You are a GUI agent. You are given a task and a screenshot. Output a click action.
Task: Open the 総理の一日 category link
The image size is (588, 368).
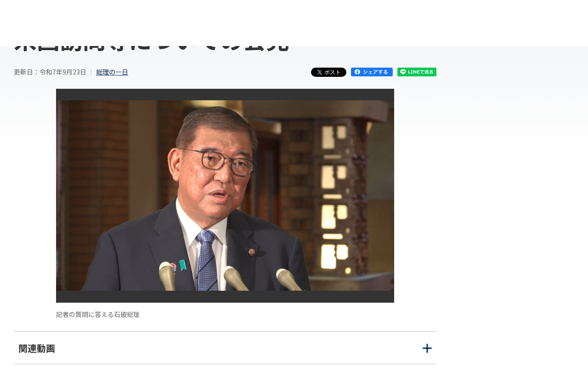tap(112, 72)
